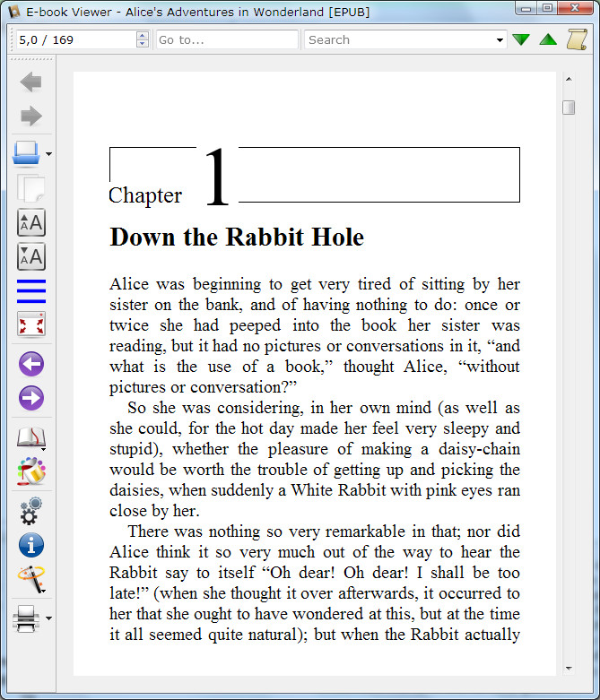Show the Table of Contents
The width and height of the screenshot is (600, 700).
tap(30, 291)
